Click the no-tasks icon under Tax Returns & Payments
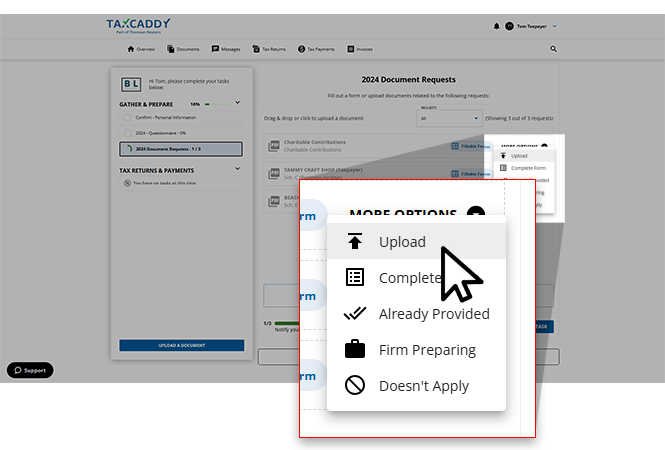The height and width of the screenshot is (450, 665). [127, 183]
